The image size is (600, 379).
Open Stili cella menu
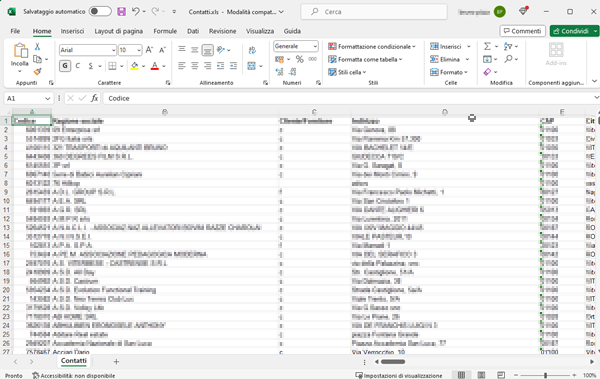pyautogui.click(x=347, y=72)
